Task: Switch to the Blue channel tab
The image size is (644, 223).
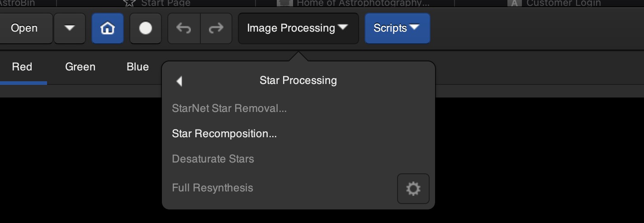Action: (x=137, y=67)
